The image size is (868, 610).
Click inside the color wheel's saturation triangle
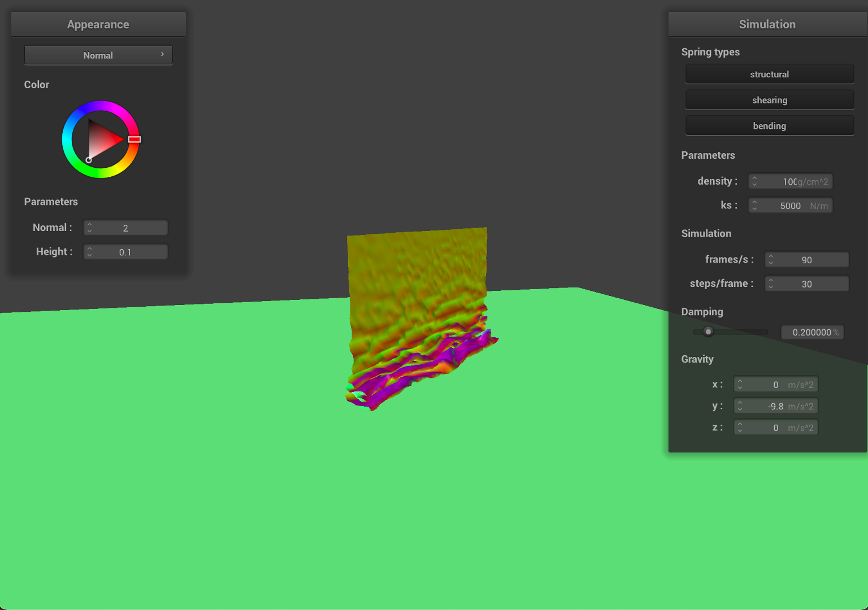tap(102, 140)
